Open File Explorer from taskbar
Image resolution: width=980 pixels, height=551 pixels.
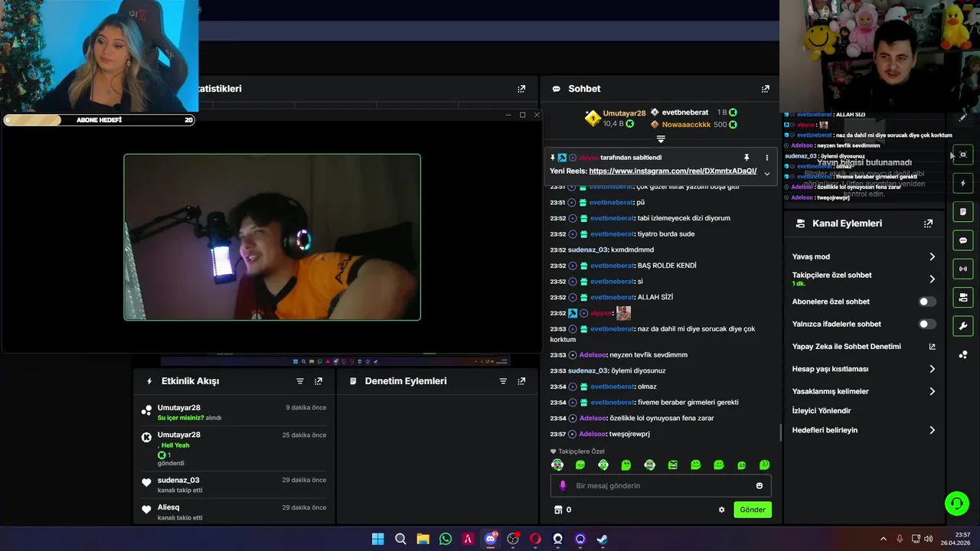[x=423, y=539]
